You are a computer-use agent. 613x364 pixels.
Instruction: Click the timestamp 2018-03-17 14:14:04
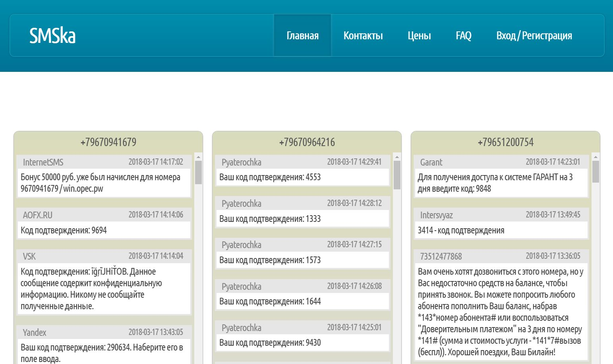click(x=156, y=256)
